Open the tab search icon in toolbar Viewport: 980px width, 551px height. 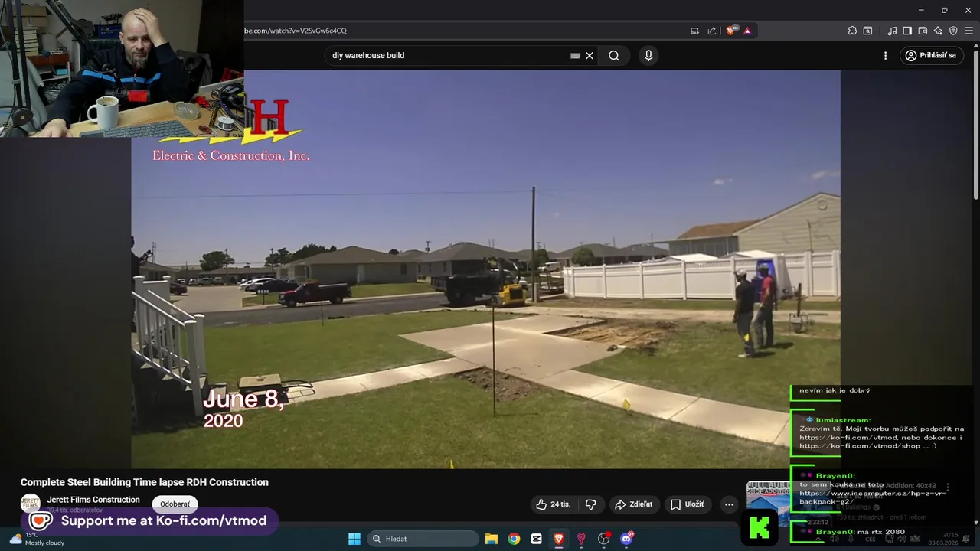click(x=867, y=31)
